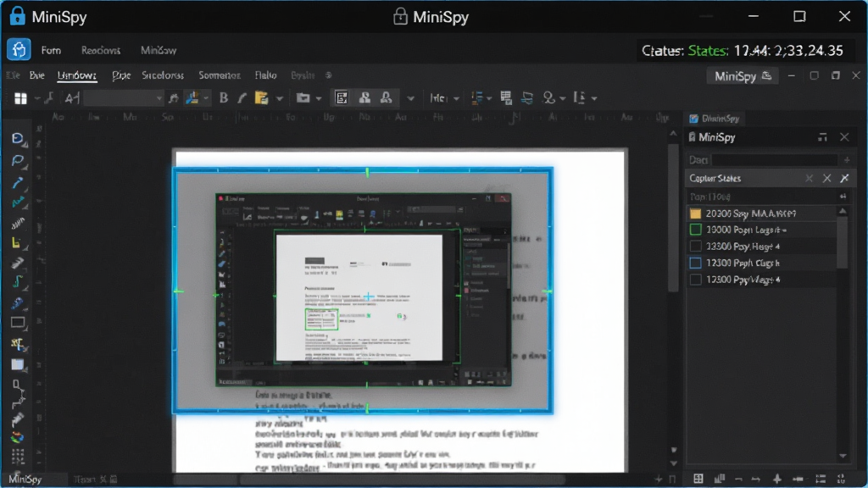
Task: Tick the blue checkbox for 12300 Poph row
Action: [696, 263]
